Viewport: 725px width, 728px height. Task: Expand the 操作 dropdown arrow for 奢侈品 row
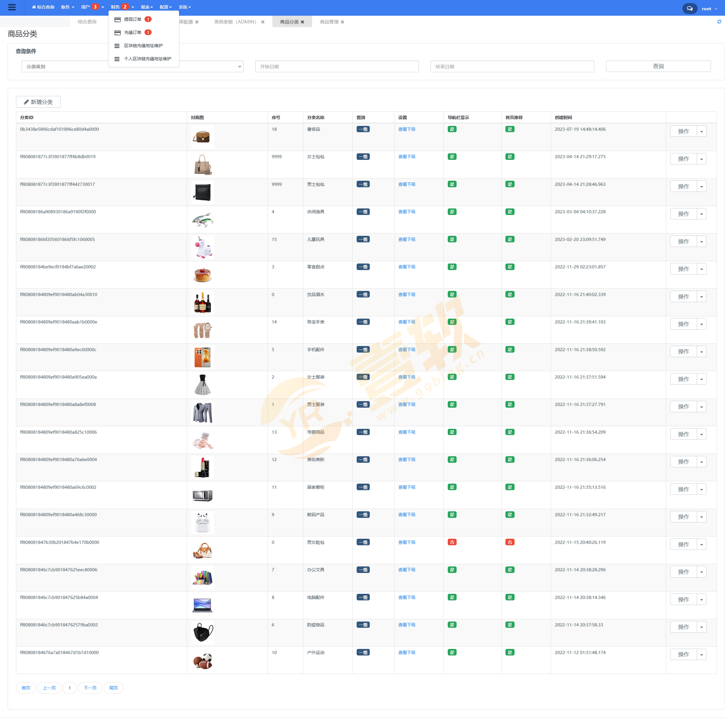701,132
